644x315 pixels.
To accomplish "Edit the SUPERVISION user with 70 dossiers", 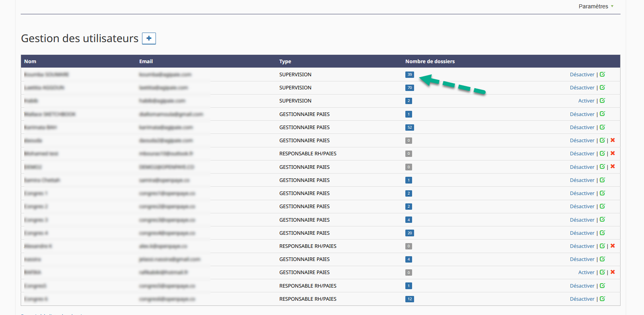I will pos(602,87).
